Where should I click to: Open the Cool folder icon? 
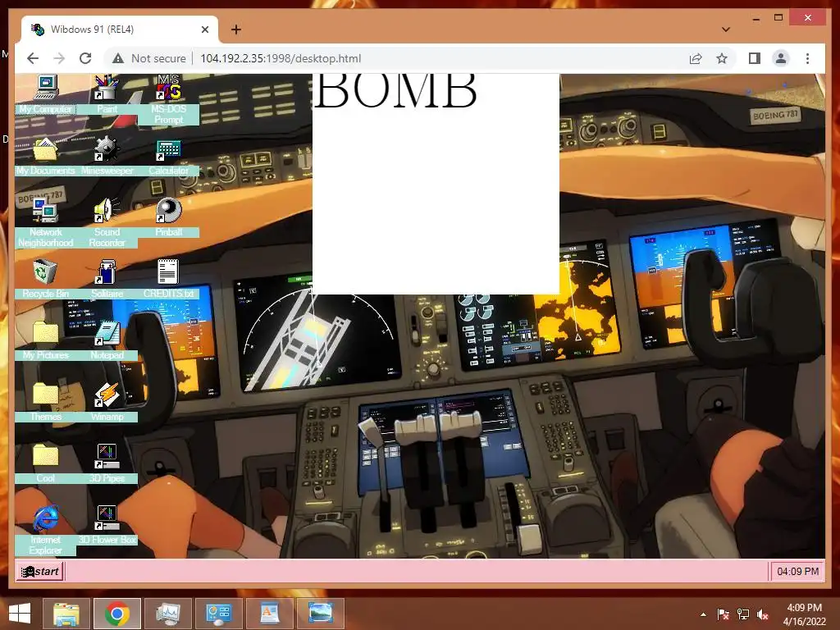pos(46,457)
